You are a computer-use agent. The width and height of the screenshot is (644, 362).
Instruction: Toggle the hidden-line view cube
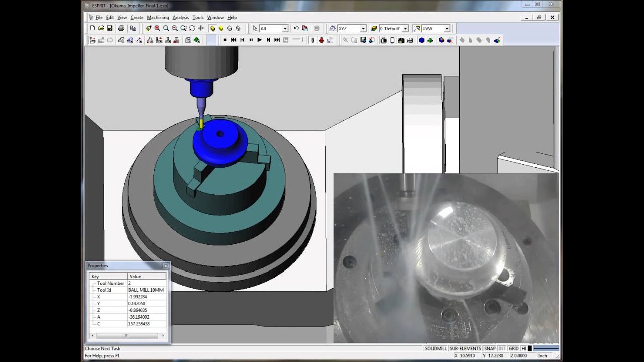click(x=238, y=28)
